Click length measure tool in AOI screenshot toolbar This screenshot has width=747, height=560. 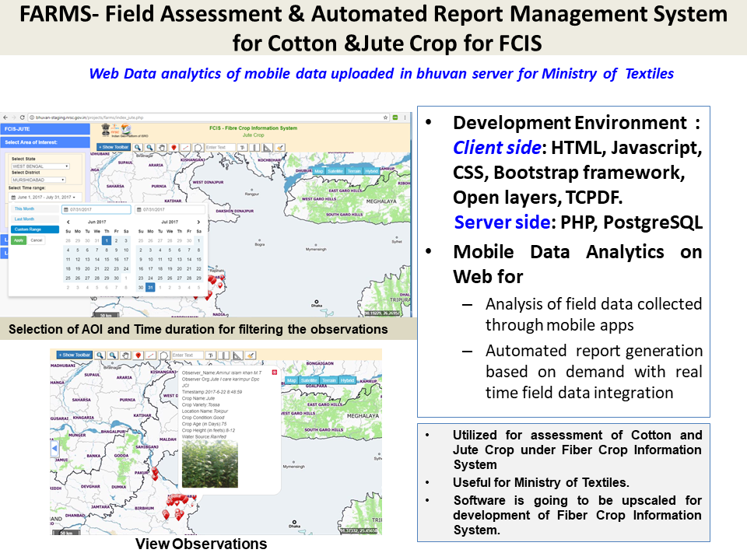tap(255, 148)
